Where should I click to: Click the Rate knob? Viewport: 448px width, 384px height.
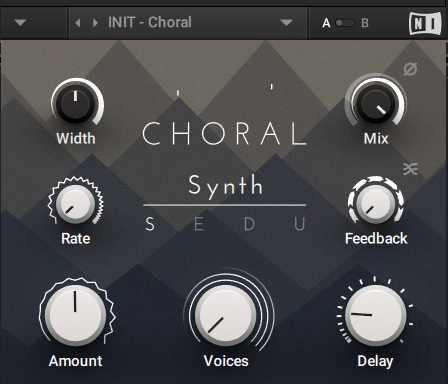pyautogui.click(x=75, y=203)
